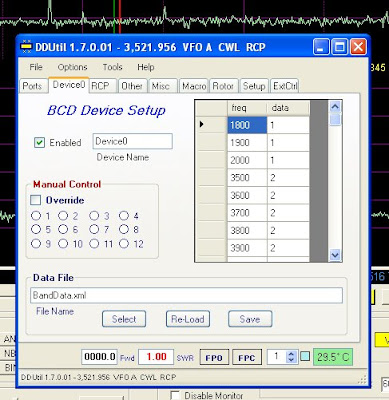Increase the value in the numeric stepper
Screen dimensions: 389x400
click(291, 354)
